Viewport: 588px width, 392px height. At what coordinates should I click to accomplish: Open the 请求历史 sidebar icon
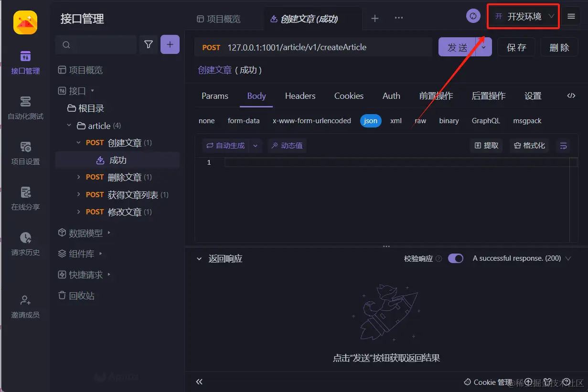[x=25, y=244]
